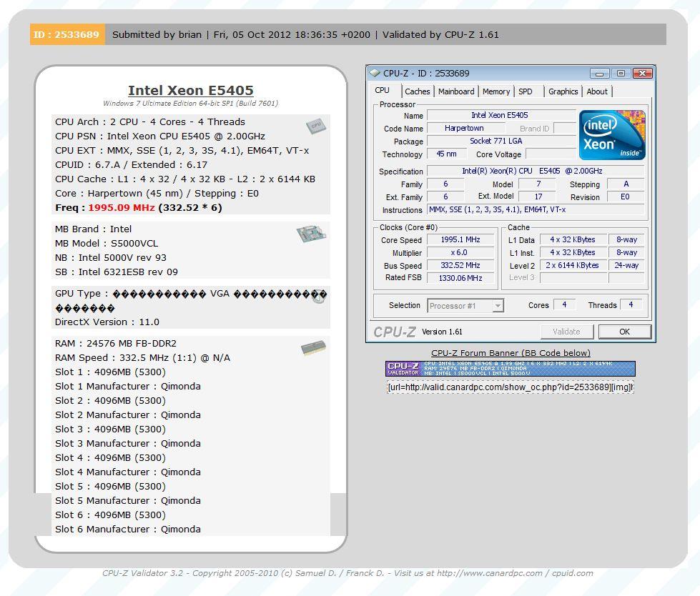Click the Package Socket 771 LGA field
This screenshot has height=596, width=700.
coord(501,141)
